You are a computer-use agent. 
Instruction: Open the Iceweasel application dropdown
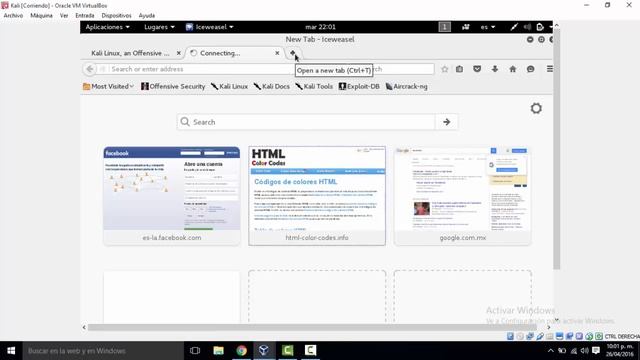click(x=209, y=27)
